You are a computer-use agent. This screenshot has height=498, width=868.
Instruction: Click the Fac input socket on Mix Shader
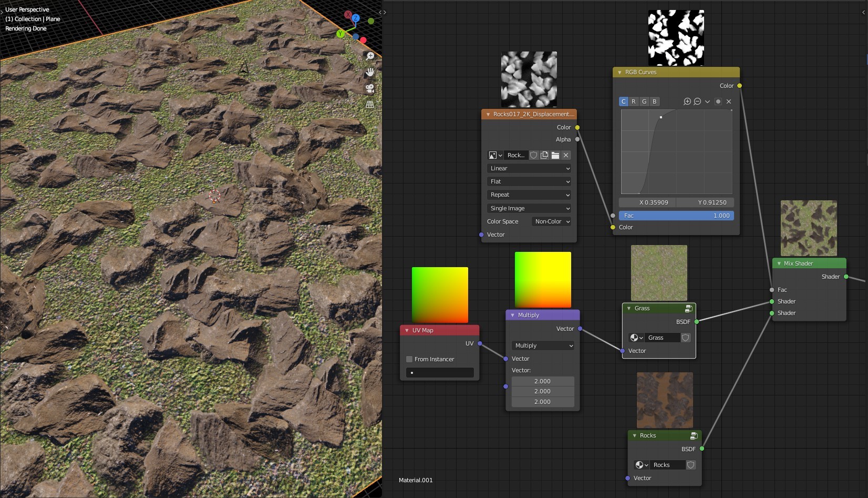click(772, 290)
